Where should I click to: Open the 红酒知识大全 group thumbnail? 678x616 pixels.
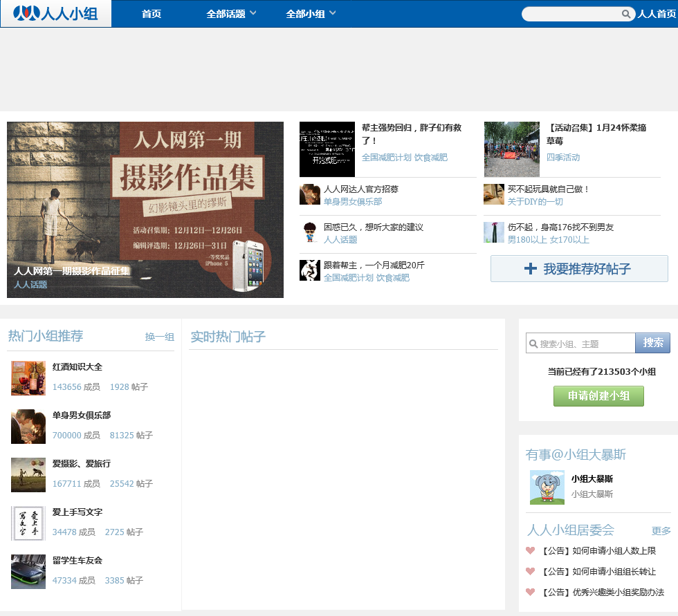[28, 378]
